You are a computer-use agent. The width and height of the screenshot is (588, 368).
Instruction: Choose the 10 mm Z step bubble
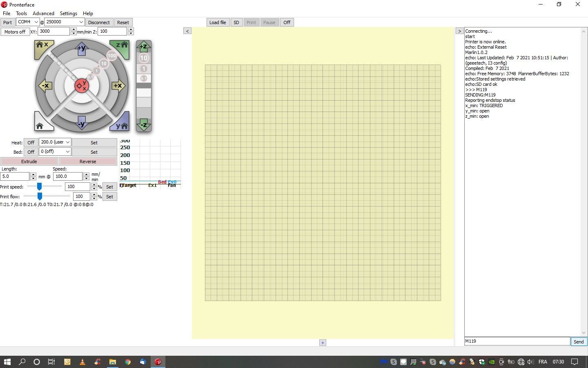143,58
